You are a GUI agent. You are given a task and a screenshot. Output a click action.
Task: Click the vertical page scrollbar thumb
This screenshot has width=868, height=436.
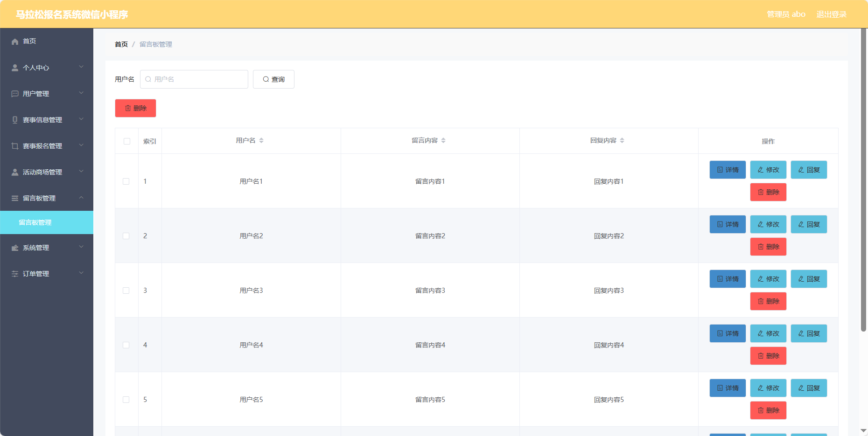[x=864, y=180]
